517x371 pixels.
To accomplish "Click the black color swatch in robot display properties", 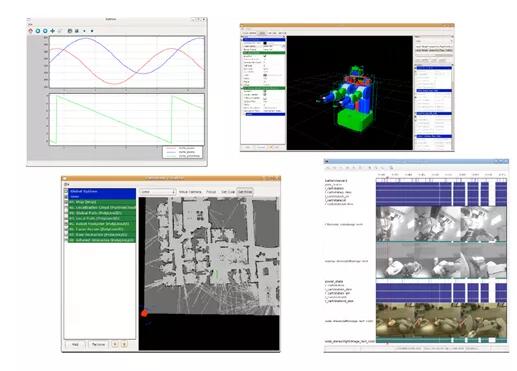I will coord(265,43).
